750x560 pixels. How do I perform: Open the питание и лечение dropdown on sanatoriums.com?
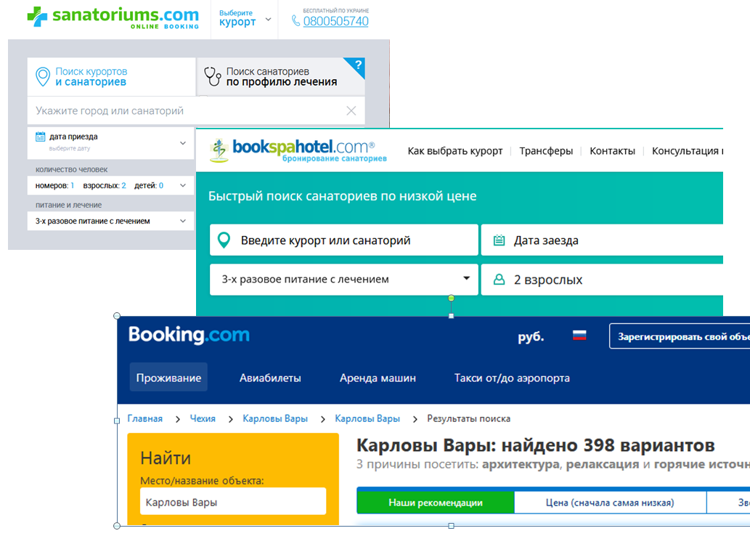pos(110,221)
